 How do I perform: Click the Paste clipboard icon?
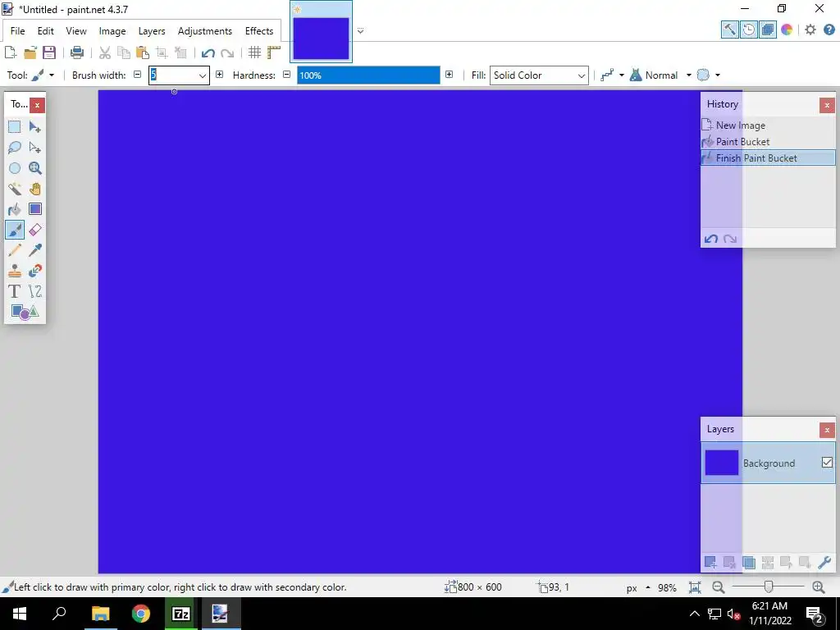point(143,52)
